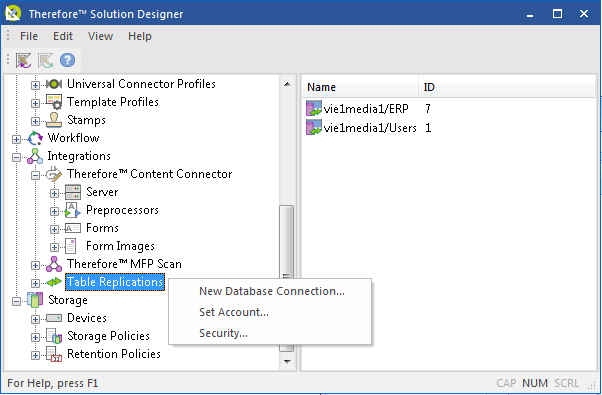The height and width of the screenshot is (395, 602).
Task: Sort list by ID column header
Action: [507, 87]
